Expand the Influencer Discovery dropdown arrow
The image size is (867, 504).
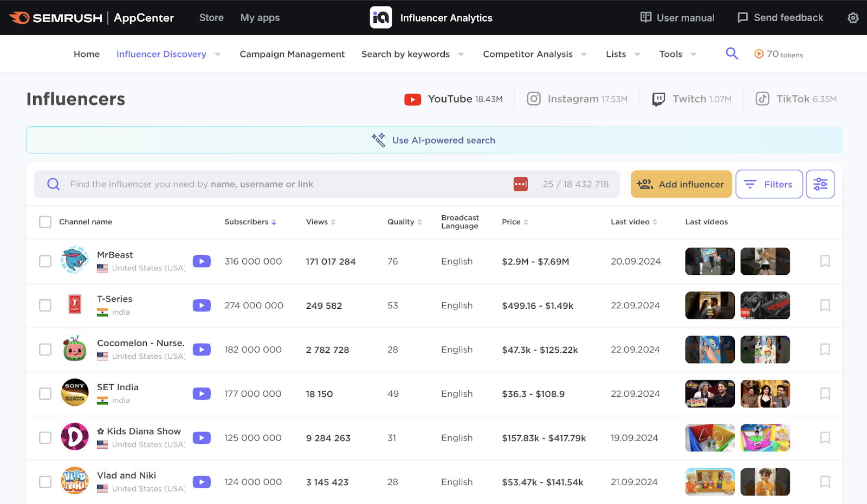218,54
